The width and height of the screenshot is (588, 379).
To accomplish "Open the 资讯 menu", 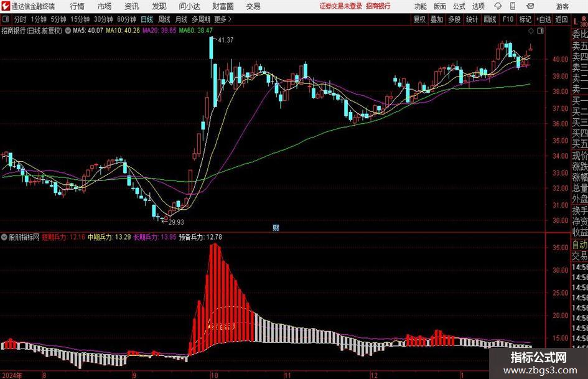I will pos(132,6).
